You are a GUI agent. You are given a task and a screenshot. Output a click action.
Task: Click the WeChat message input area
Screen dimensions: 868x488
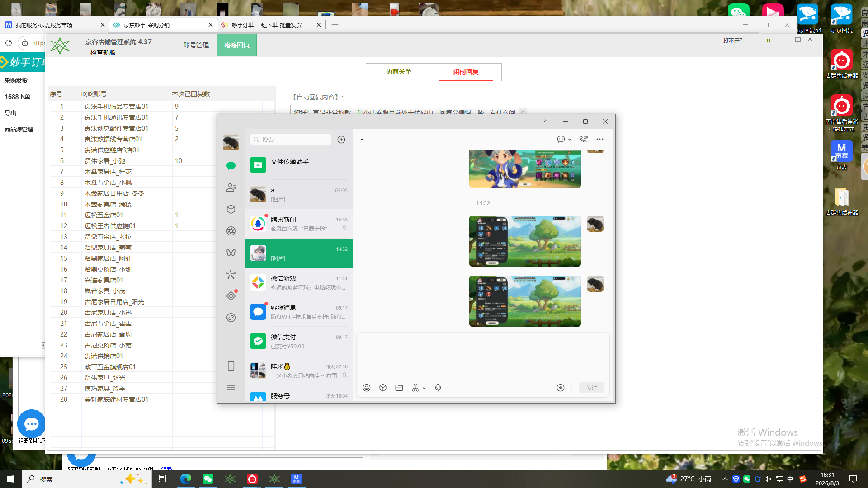coord(483,357)
